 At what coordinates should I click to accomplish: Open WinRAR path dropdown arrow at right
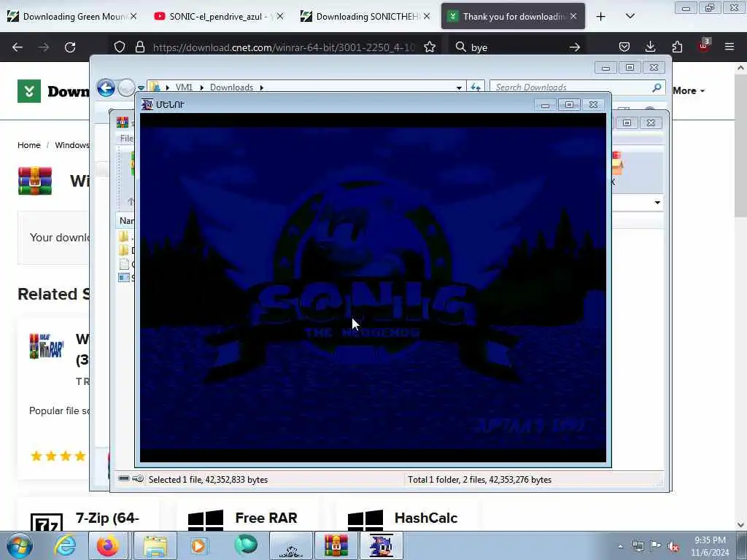point(657,203)
